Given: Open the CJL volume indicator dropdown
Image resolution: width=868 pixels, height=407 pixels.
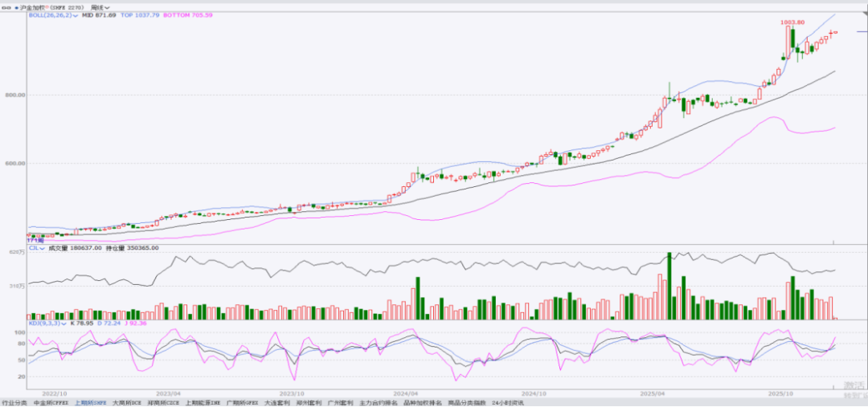Looking at the screenshot, I should point(38,248).
